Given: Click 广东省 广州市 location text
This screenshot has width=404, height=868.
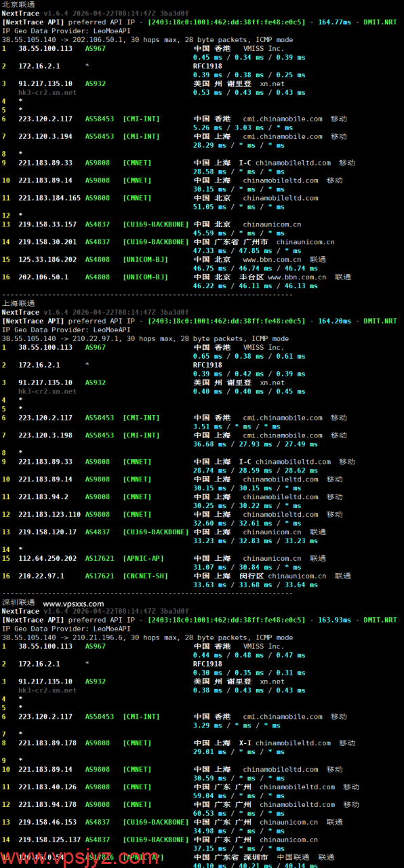Looking at the screenshot, I should 243,242.
